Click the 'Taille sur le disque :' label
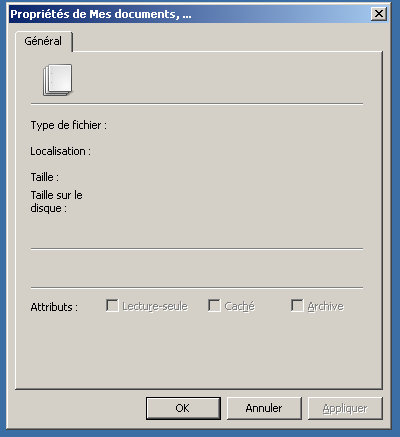400x437 pixels. pos(56,202)
